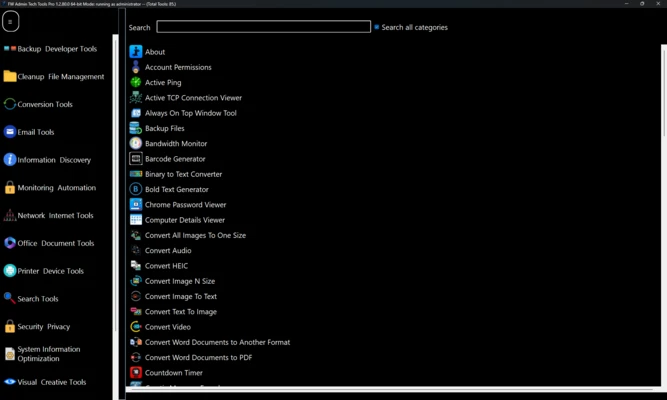This screenshot has width=667, height=400.
Task: Open the Bandwidth Monitor label
Action: click(176, 144)
